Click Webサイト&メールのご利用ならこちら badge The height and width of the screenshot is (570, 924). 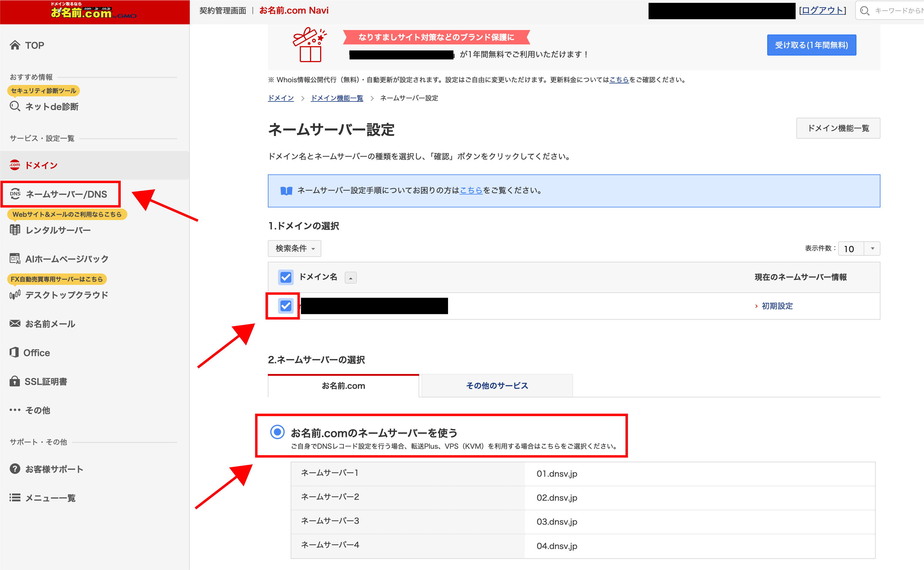click(x=67, y=214)
